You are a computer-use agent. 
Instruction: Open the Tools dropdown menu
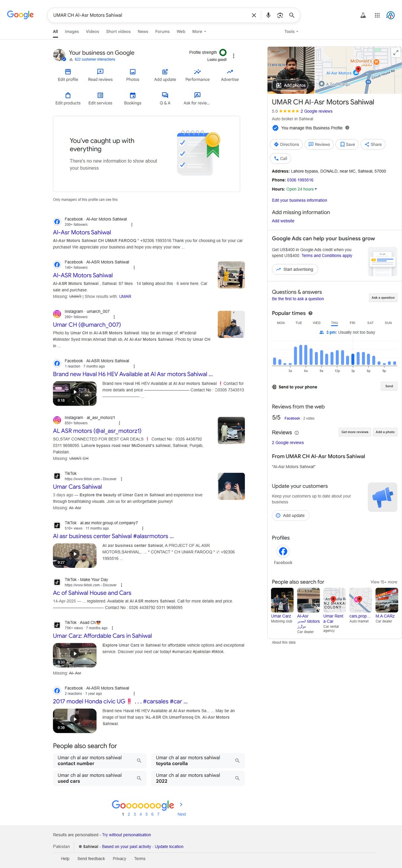coord(291,32)
